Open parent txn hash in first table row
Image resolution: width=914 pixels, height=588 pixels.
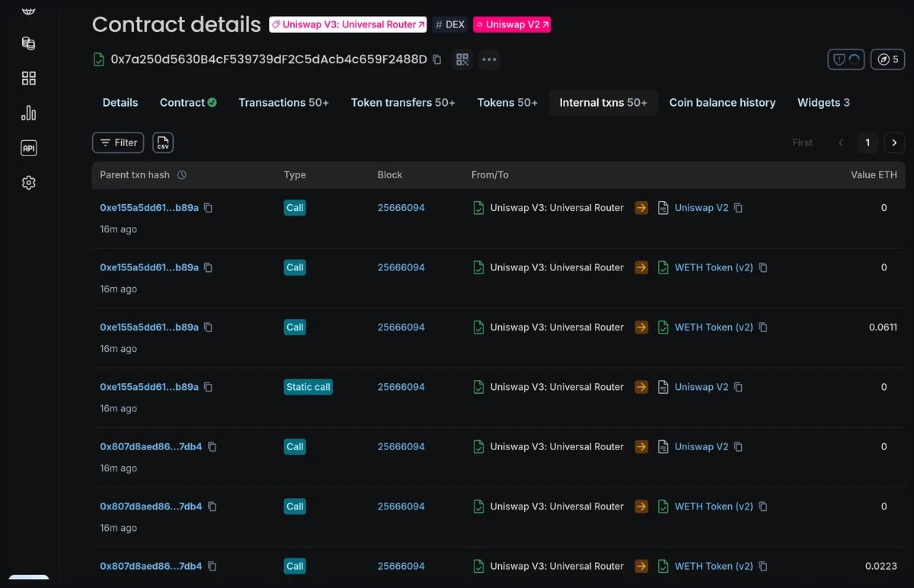pyautogui.click(x=149, y=208)
